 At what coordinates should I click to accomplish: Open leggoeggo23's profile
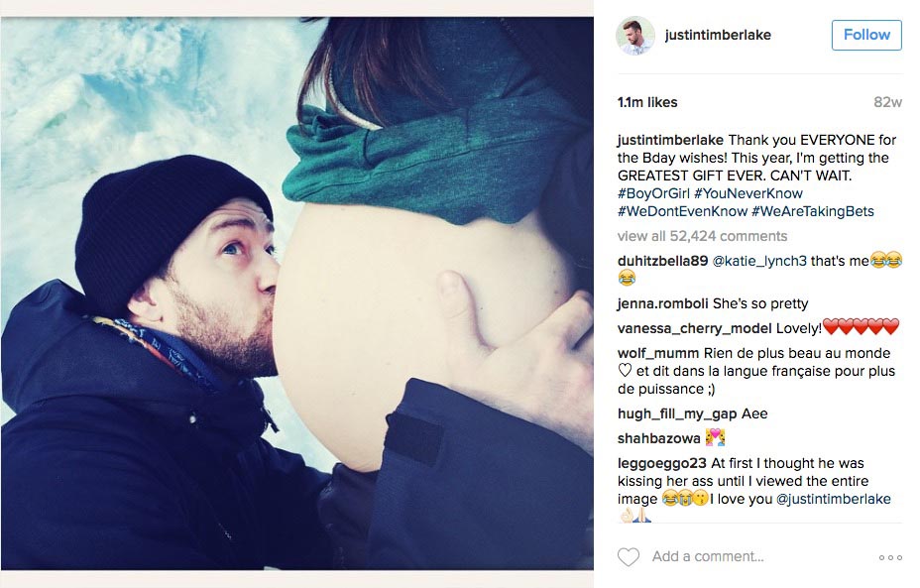(662, 463)
